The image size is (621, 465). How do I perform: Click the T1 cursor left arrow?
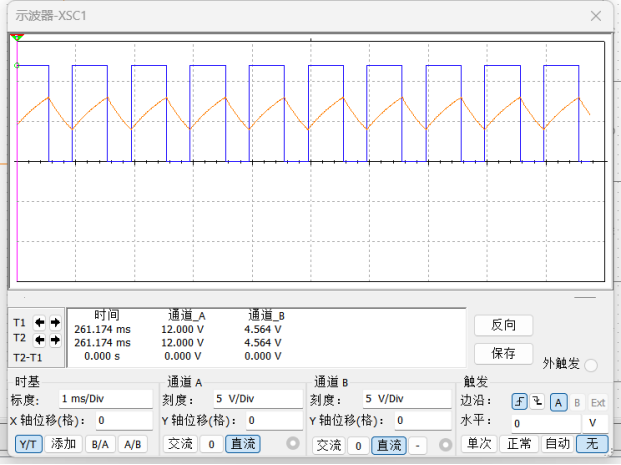coord(41,323)
